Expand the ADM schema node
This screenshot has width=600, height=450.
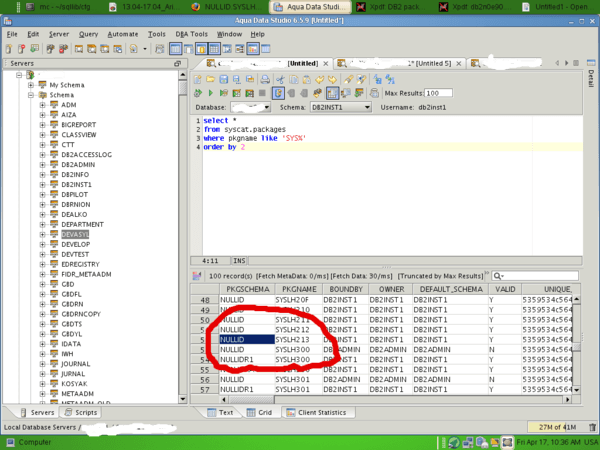(42, 105)
